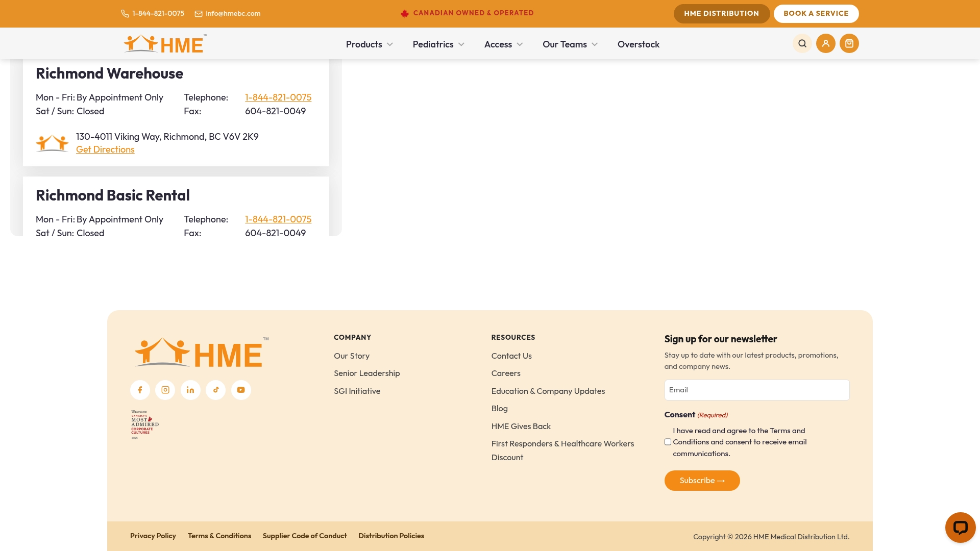Expand the Products dropdown menu
Screen dimensions: 980x551
click(x=370, y=44)
